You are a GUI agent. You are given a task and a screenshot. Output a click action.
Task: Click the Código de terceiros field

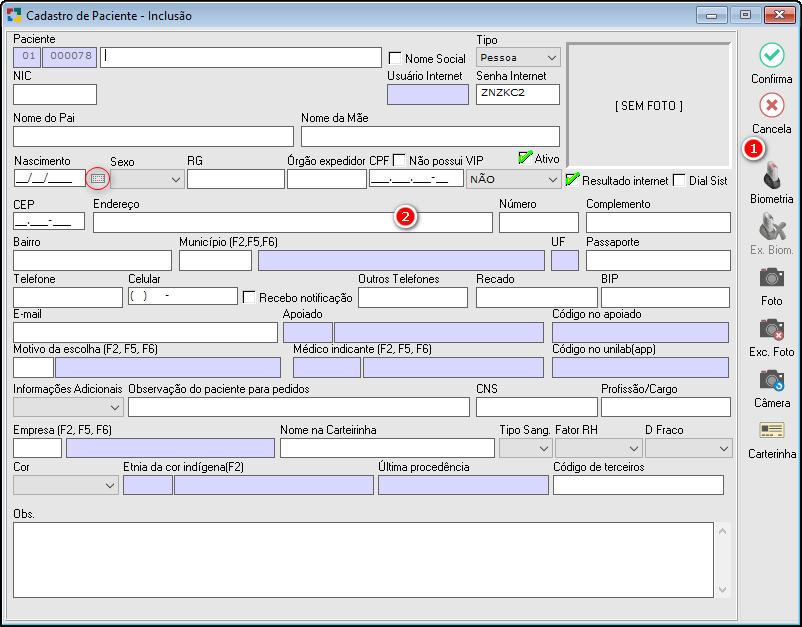[638, 485]
